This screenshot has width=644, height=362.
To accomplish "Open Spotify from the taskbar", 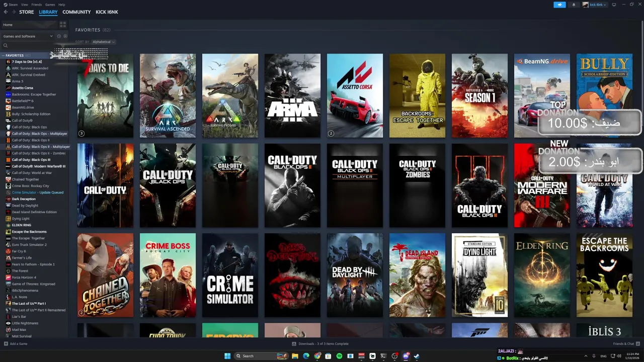I will 339,356.
